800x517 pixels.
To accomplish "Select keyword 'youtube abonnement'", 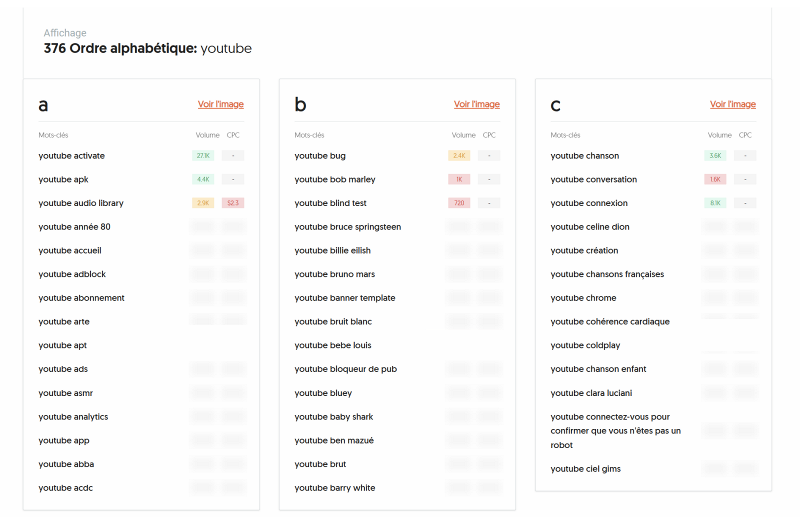I will (x=82, y=298).
